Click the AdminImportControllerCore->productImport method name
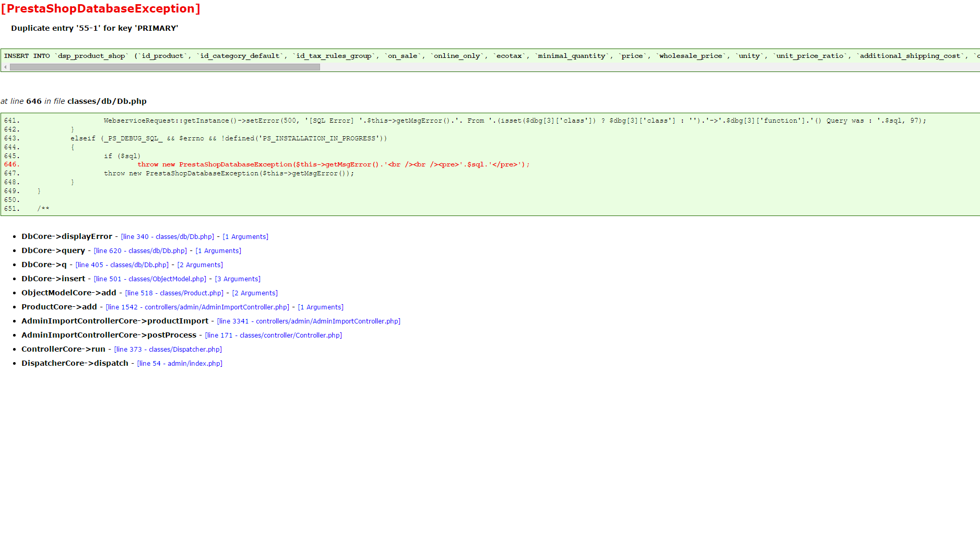Screen dimensions: 980x551 [x=115, y=321]
